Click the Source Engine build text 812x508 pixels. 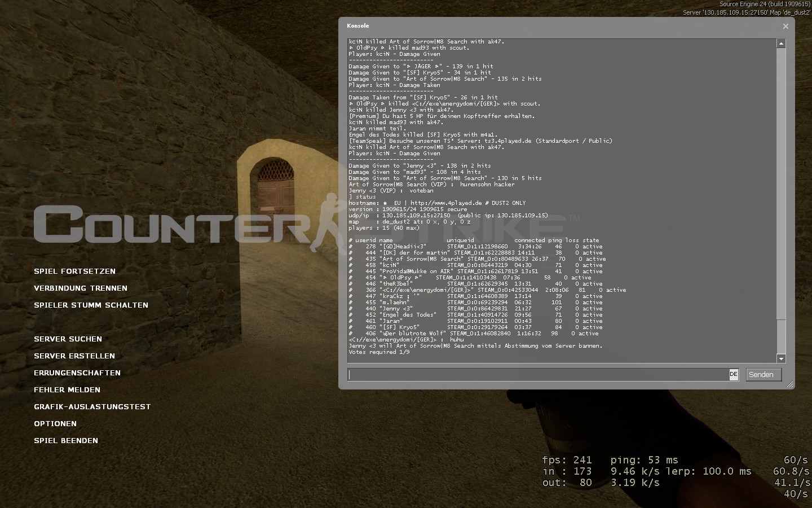click(765, 4)
